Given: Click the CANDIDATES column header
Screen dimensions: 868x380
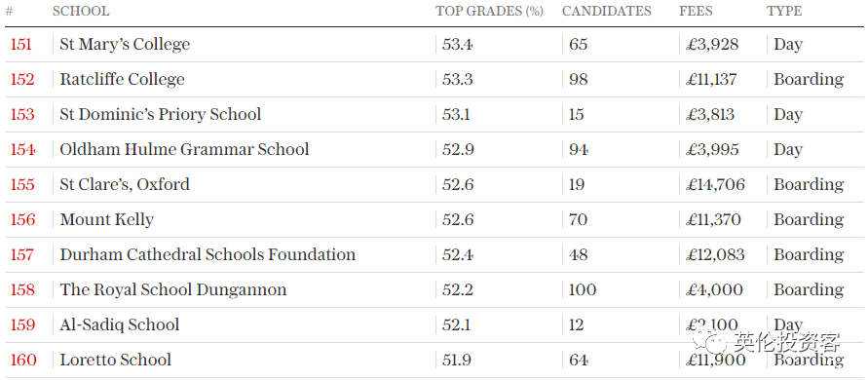Looking at the screenshot, I should coord(607,11).
